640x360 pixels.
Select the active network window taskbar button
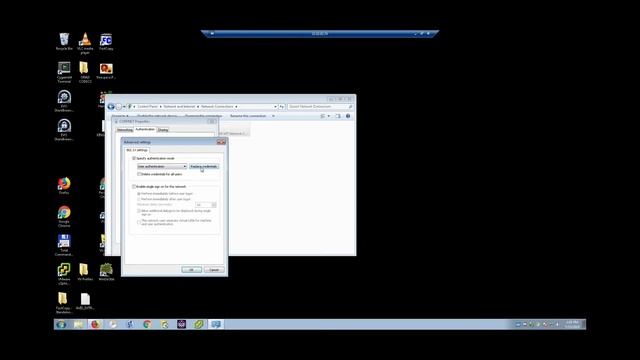[216, 324]
